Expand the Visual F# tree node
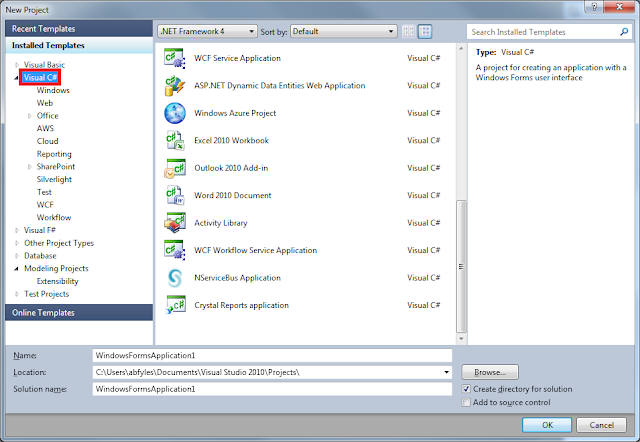Screen dimensions: 640x442 coord(17,230)
